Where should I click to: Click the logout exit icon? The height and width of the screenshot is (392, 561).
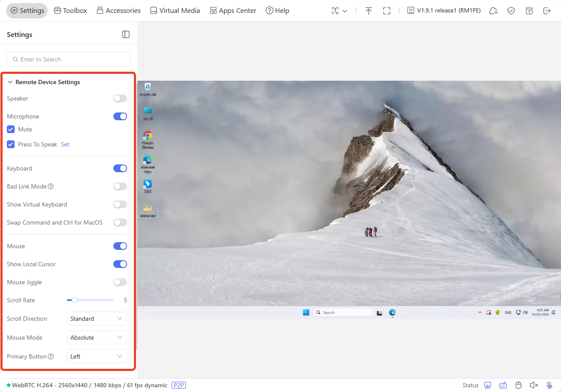coord(547,11)
